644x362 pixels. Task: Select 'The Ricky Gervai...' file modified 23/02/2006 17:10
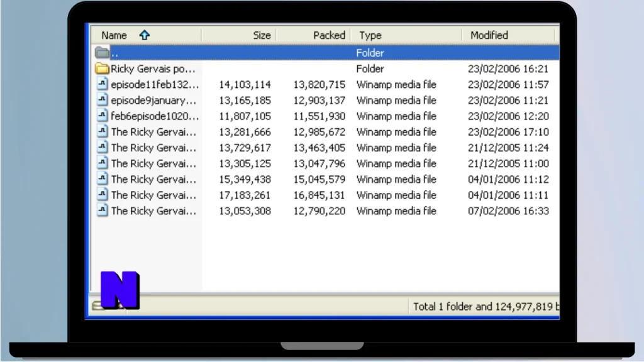[153, 132]
